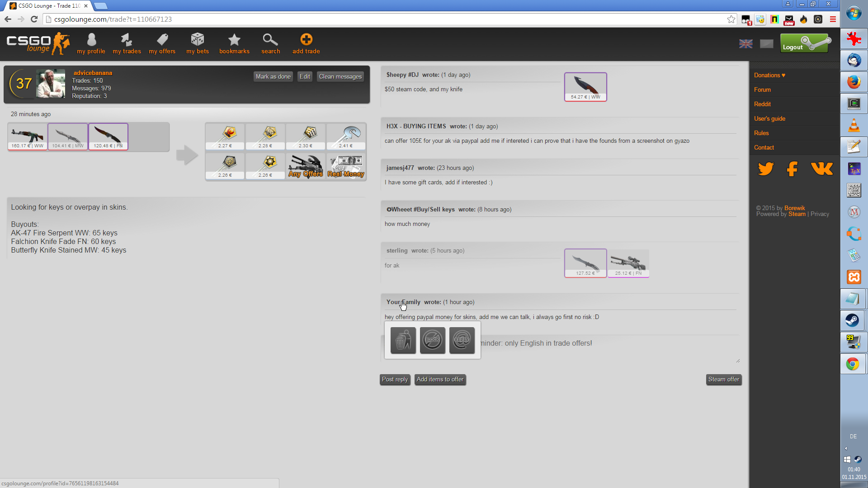Click the trash delete message icon
Image resolution: width=868 pixels, height=488 pixels.
pos(403,340)
